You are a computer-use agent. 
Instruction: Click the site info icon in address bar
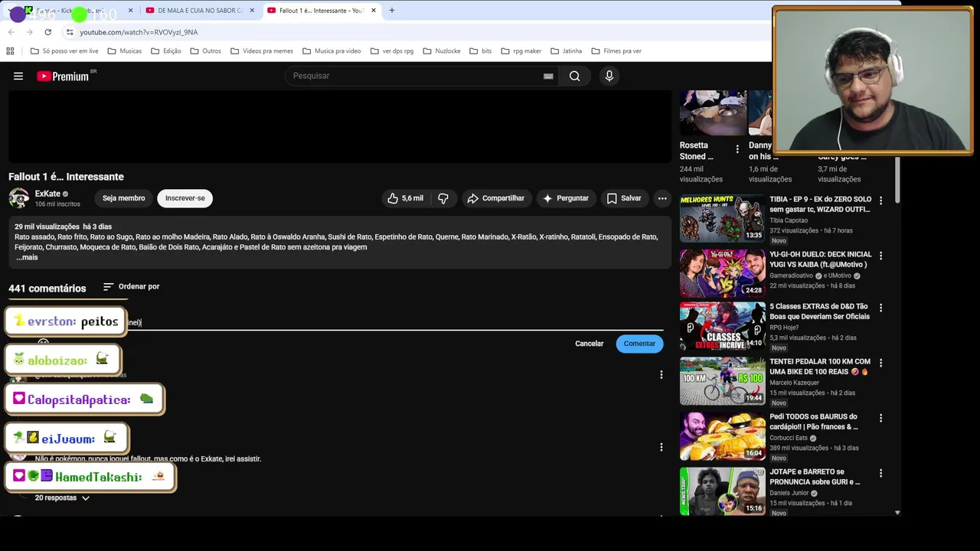pos(70,32)
